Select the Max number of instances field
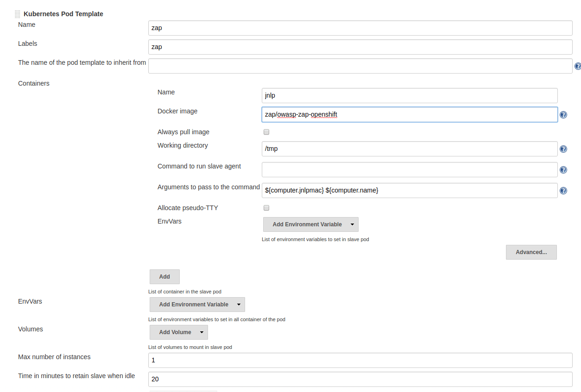 pos(360,360)
